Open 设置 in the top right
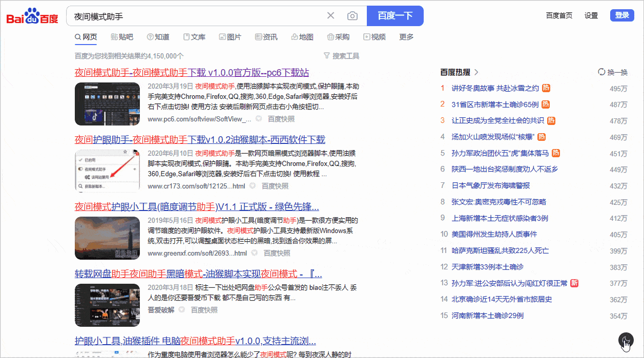Image resolution: width=644 pixels, height=358 pixels. click(x=591, y=15)
